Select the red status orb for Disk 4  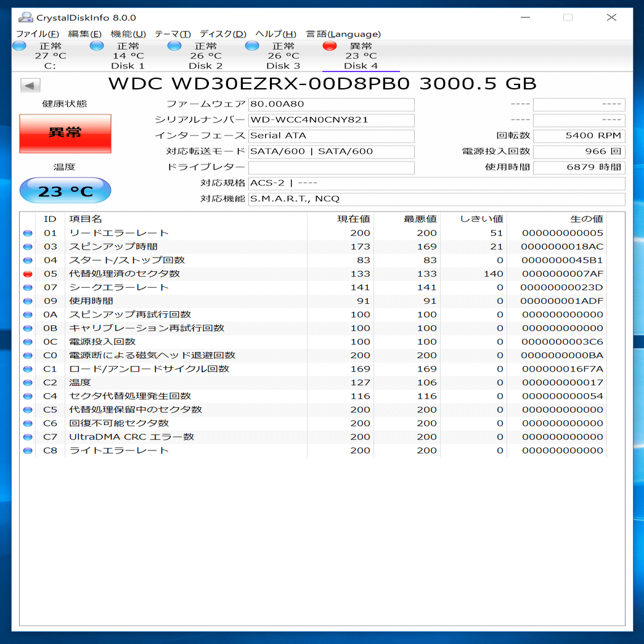[330, 46]
